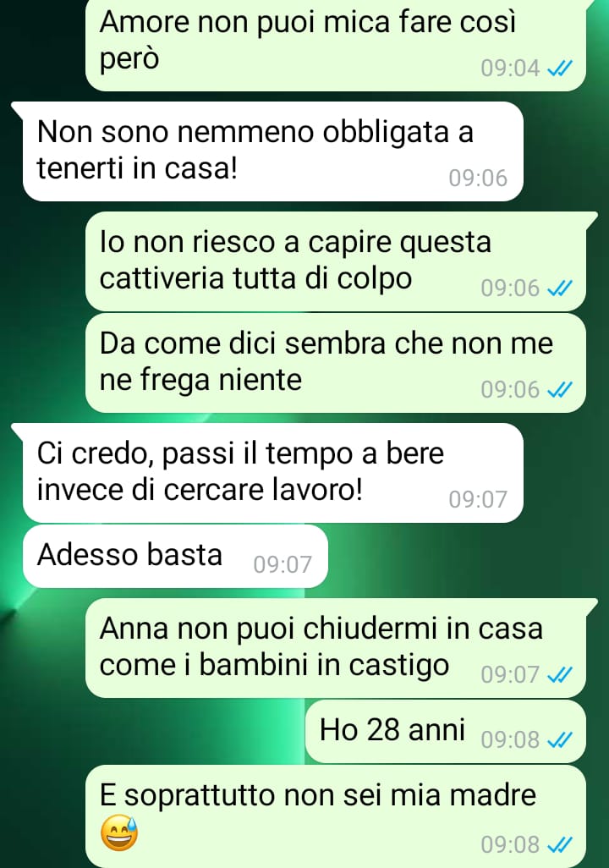Screen dimensions: 609x868
Task: Tap 09:07 timestamp on 'cercare lavoro!' message
Action: tap(478, 499)
